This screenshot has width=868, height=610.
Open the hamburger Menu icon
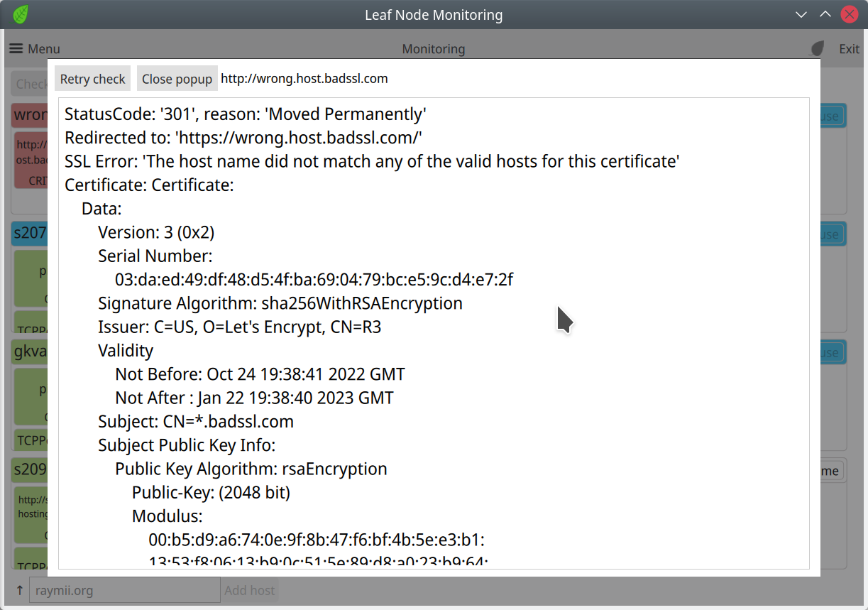[x=16, y=48]
